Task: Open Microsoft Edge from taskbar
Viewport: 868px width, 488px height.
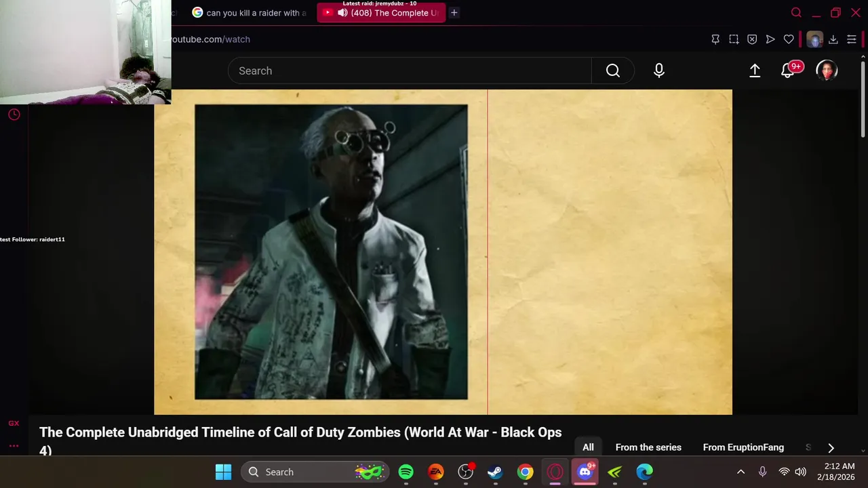Action: 645,472
